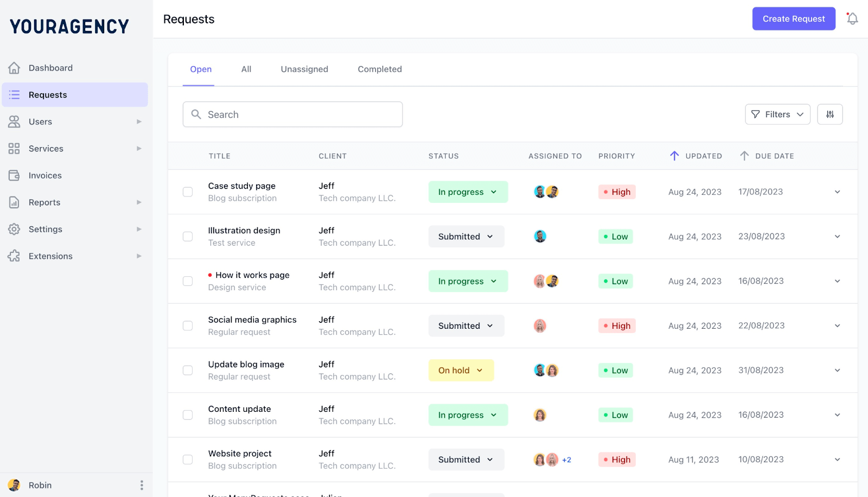Open notifications via the bell icon

[852, 18]
